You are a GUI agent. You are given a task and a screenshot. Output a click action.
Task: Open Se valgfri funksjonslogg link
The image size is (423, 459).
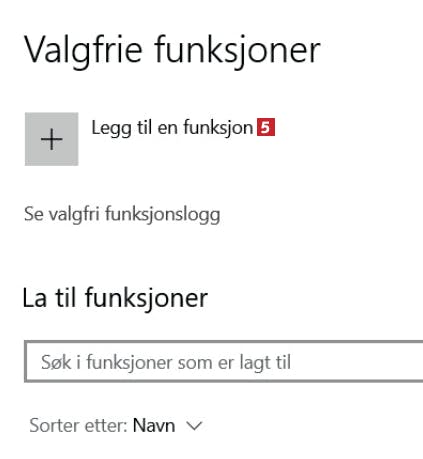122,214
